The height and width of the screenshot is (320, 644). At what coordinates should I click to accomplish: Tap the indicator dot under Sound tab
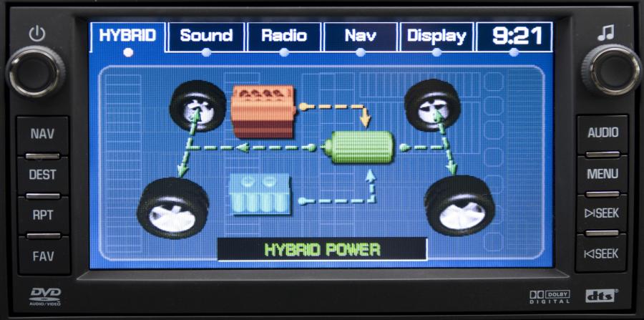pyautogui.click(x=207, y=52)
